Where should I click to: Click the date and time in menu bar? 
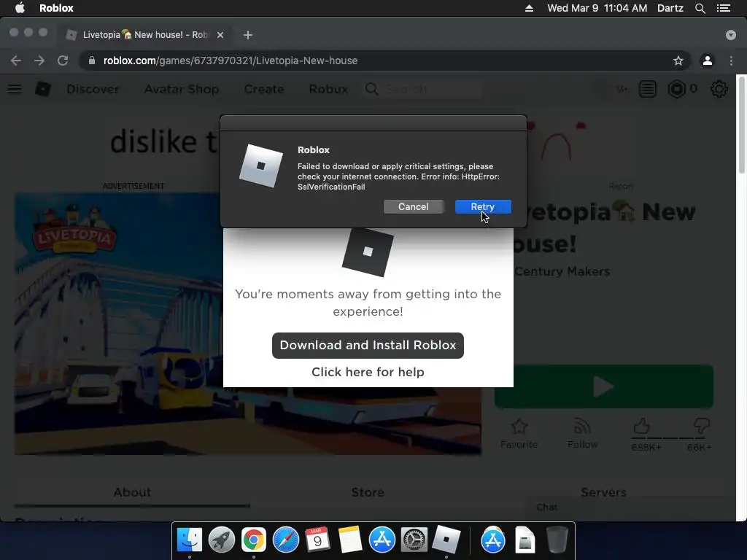tap(597, 8)
